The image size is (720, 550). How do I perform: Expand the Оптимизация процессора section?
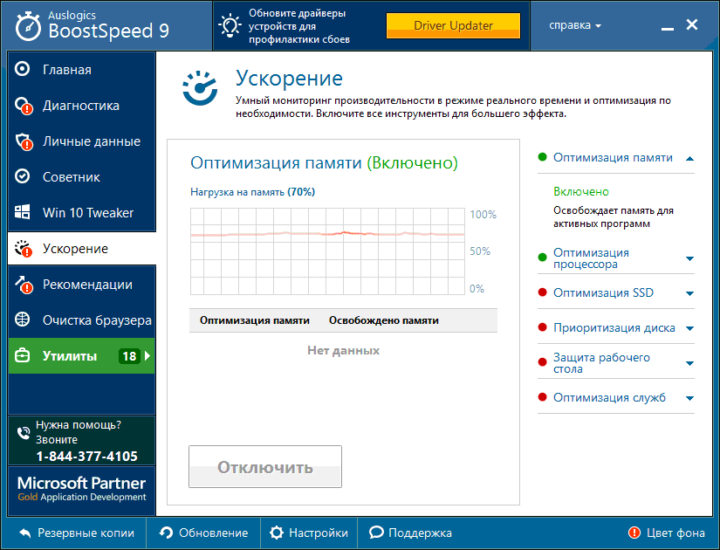click(x=690, y=259)
